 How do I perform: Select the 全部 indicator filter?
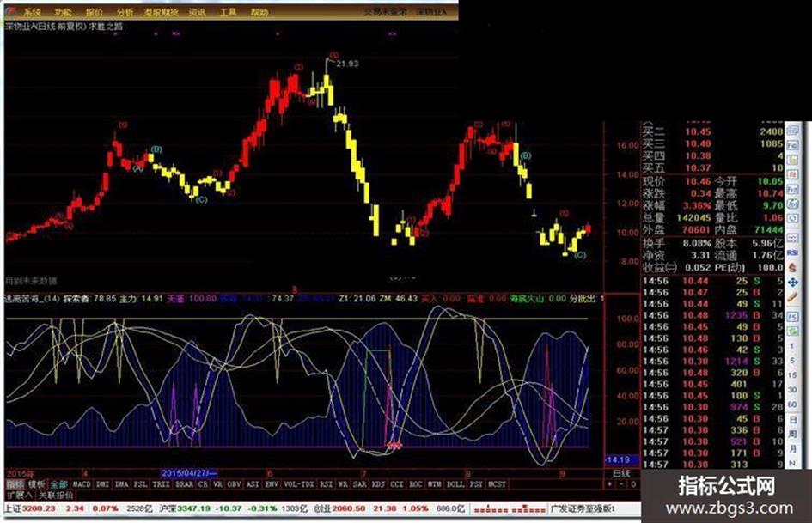(59, 484)
